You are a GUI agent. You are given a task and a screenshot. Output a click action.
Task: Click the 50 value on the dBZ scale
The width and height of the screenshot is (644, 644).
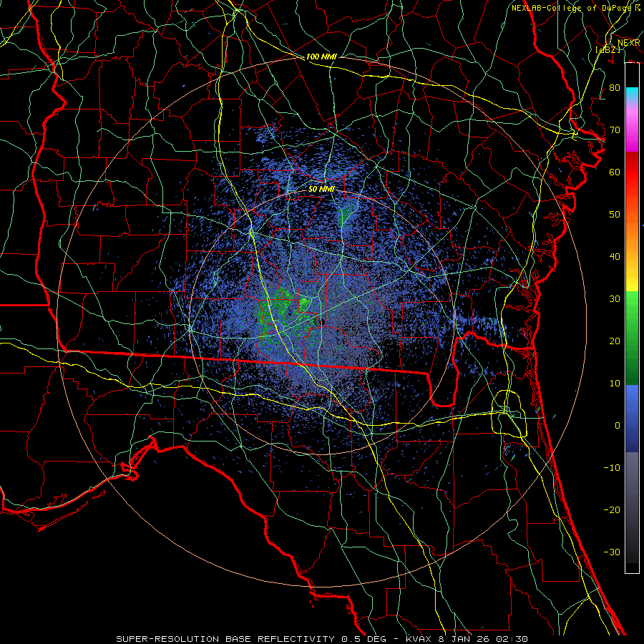(x=615, y=215)
